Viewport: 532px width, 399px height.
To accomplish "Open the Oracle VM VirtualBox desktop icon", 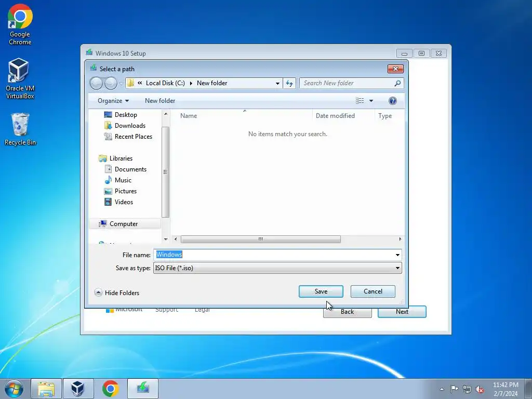I will [x=20, y=78].
